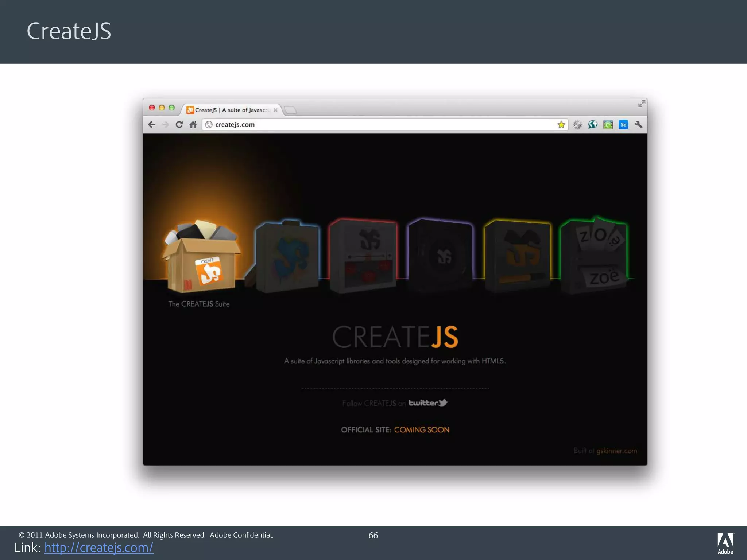Click the red window close button
The height and width of the screenshot is (560, 747).
(x=152, y=108)
